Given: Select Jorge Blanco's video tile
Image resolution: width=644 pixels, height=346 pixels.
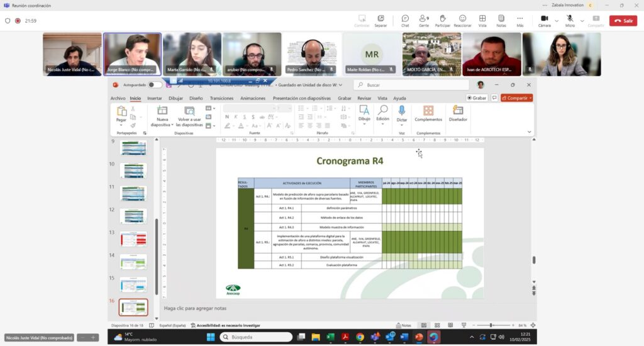Looking at the screenshot, I should 132,54.
